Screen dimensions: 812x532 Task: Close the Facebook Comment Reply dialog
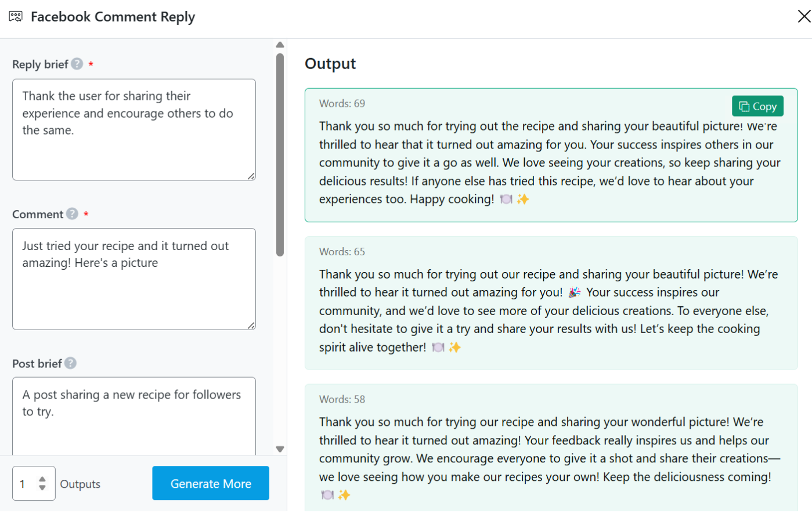(x=804, y=16)
